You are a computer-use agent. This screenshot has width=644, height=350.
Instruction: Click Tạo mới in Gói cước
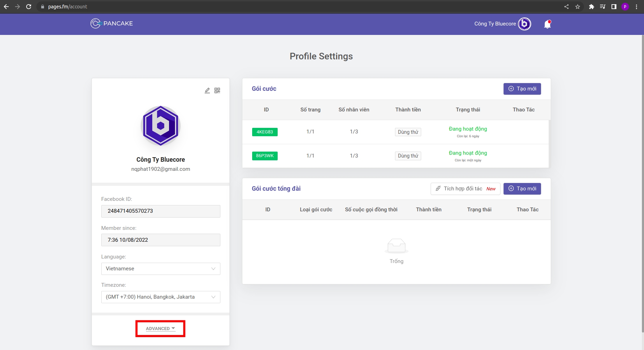pos(522,89)
